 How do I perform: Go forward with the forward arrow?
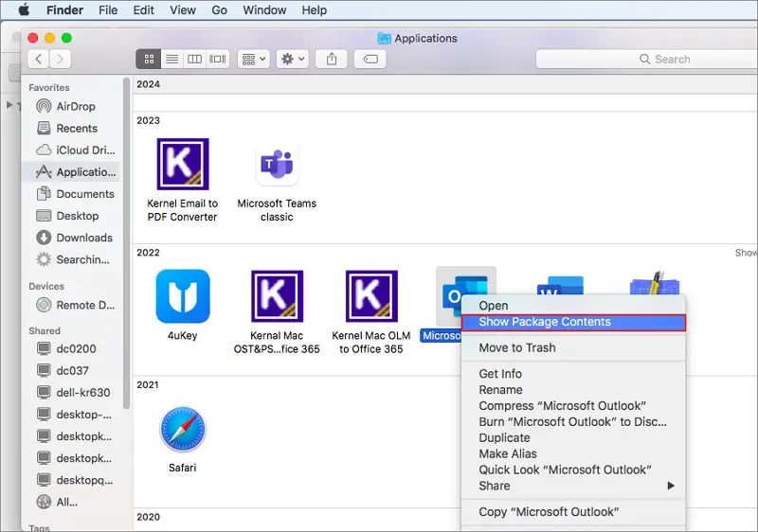point(60,59)
